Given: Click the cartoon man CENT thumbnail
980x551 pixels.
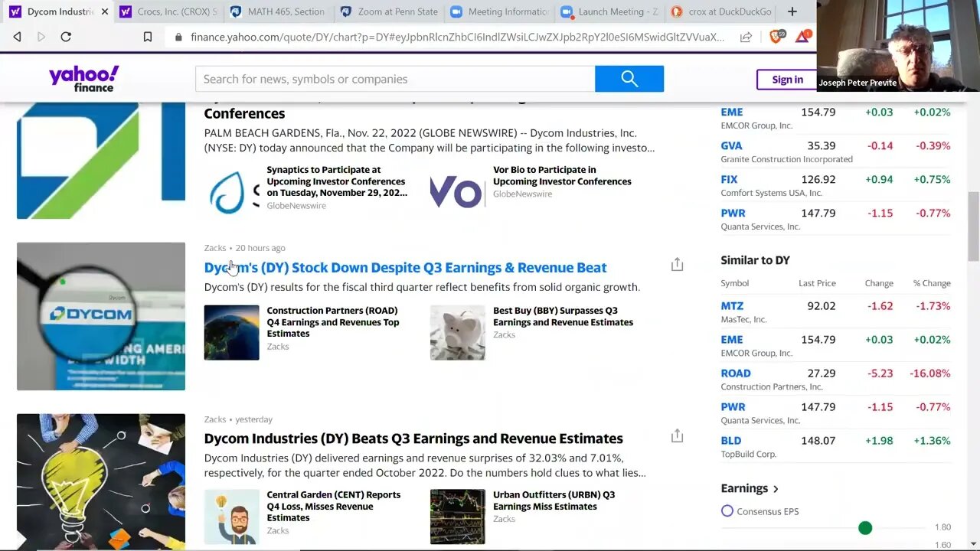Looking at the screenshot, I should pyautogui.click(x=231, y=517).
